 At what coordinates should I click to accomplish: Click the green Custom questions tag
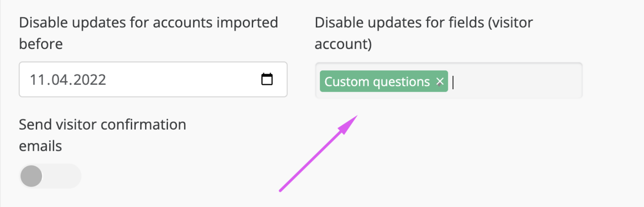(x=384, y=81)
